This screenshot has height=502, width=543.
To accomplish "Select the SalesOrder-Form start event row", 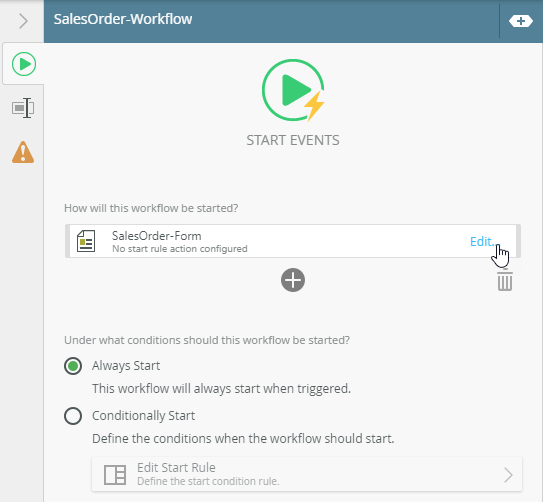I will (293, 241).
